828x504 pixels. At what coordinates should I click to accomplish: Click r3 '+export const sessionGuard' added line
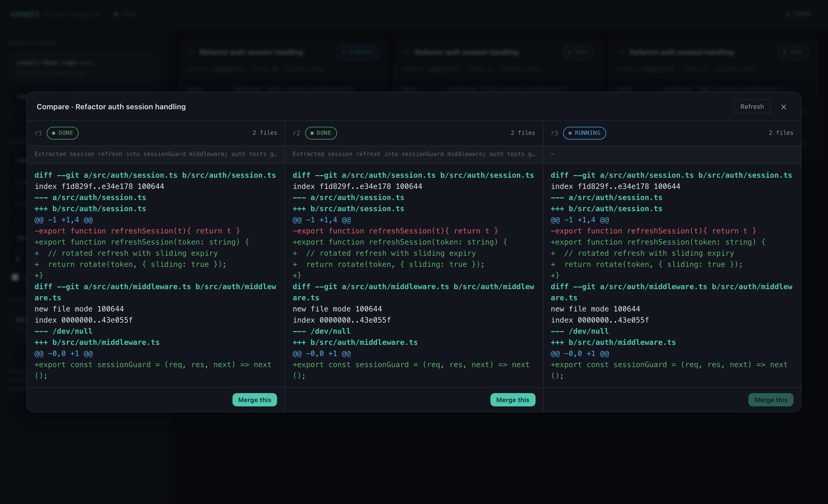(x=669, y=370)
